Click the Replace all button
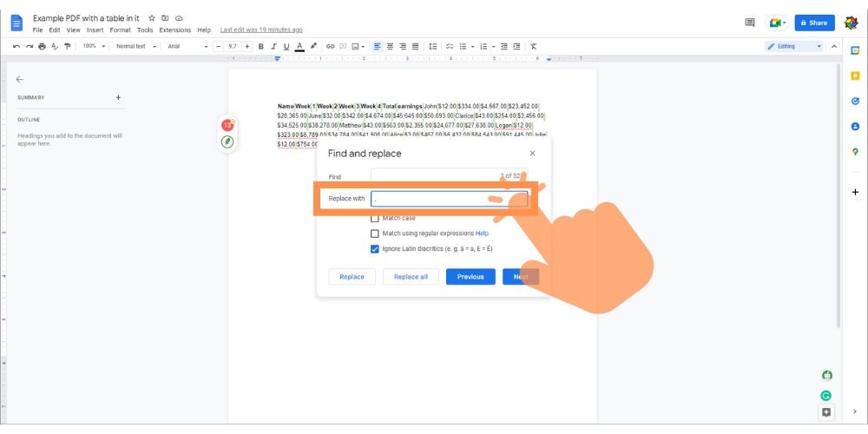This screenshot has height=434, width=868. (x=411, y=277)
